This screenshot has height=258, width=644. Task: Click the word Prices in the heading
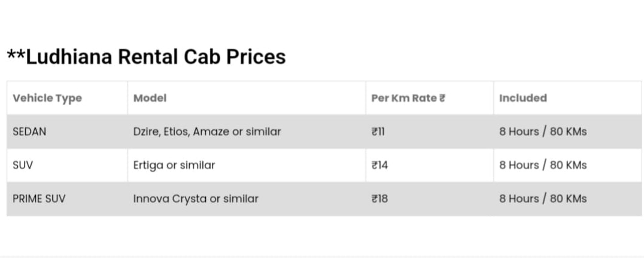[x=256, y=57]
